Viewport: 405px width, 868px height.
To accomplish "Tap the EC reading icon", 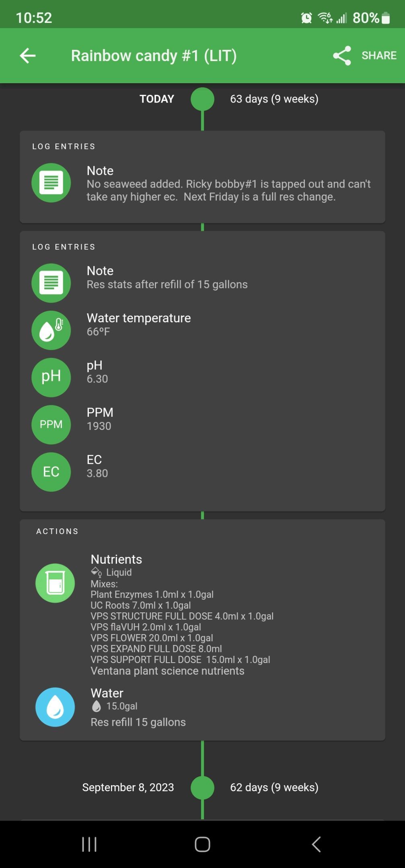I will pos(51,472).
